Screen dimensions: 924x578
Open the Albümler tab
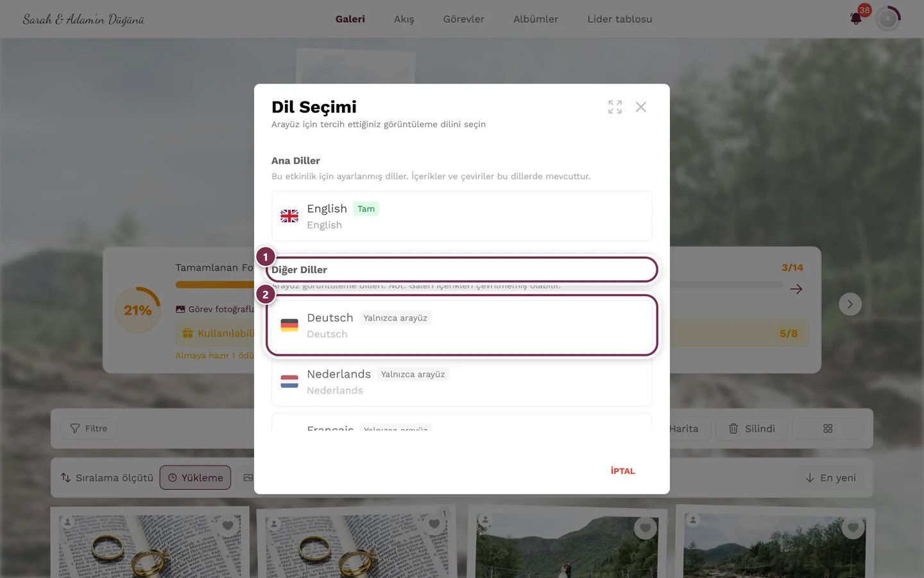(x=536, y=19)
